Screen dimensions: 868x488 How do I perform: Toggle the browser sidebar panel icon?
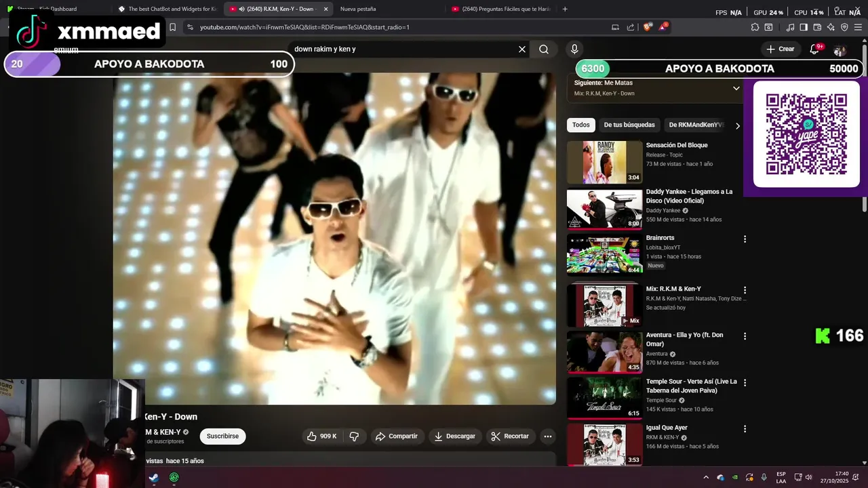(804, 27)
